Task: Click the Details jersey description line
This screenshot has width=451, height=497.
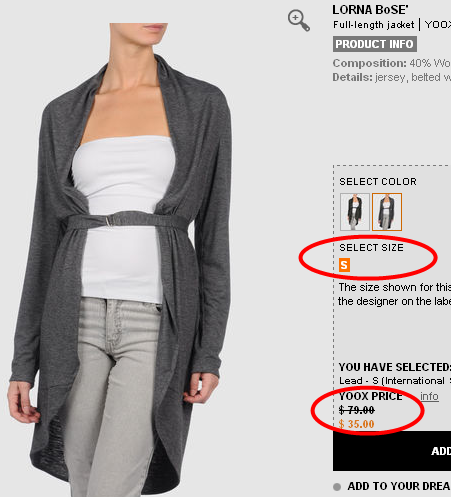Action: 392,77
